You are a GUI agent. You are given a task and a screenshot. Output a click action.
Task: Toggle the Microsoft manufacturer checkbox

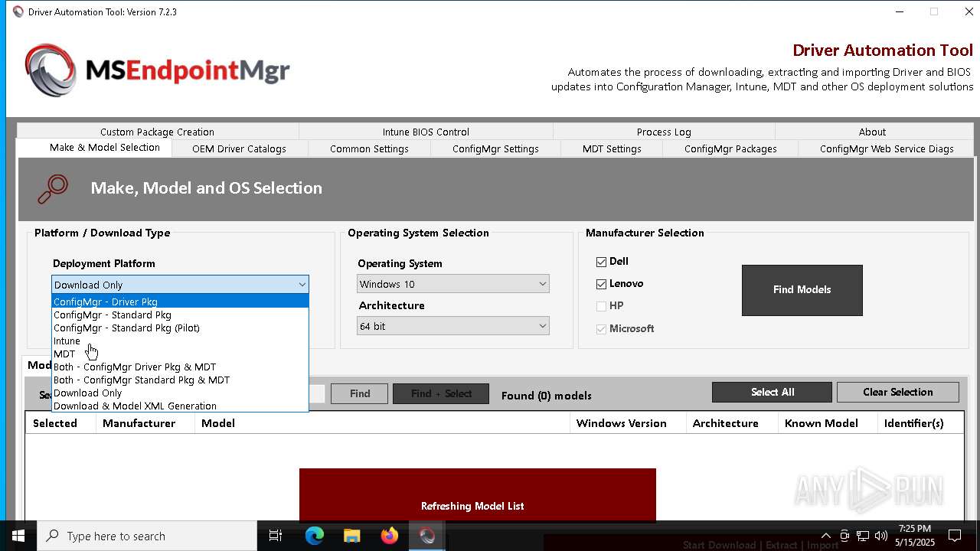pos(601,329)
